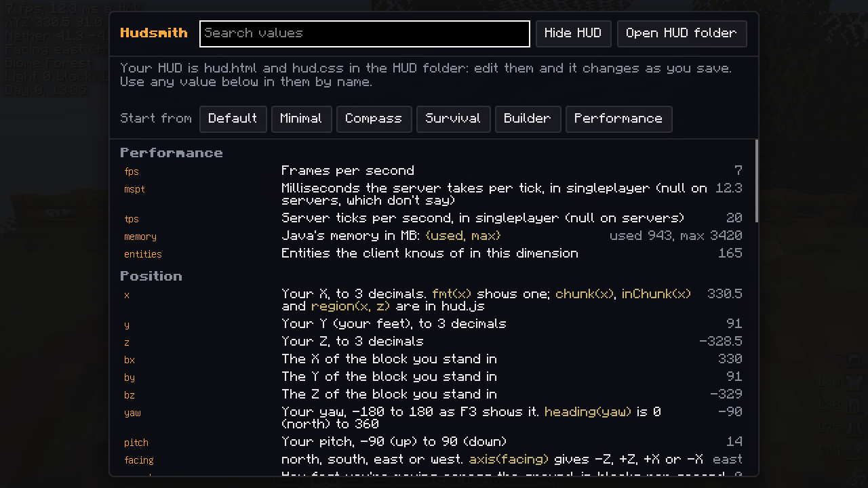Click the x reading 330.5
This screenshot has height=488, width=868.
click(x=725, y=294)
